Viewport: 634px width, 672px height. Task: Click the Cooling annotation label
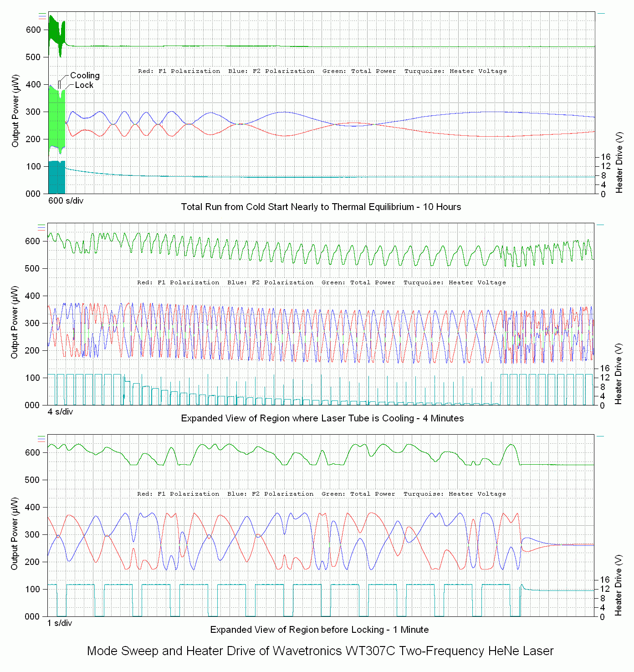(85, 76)
